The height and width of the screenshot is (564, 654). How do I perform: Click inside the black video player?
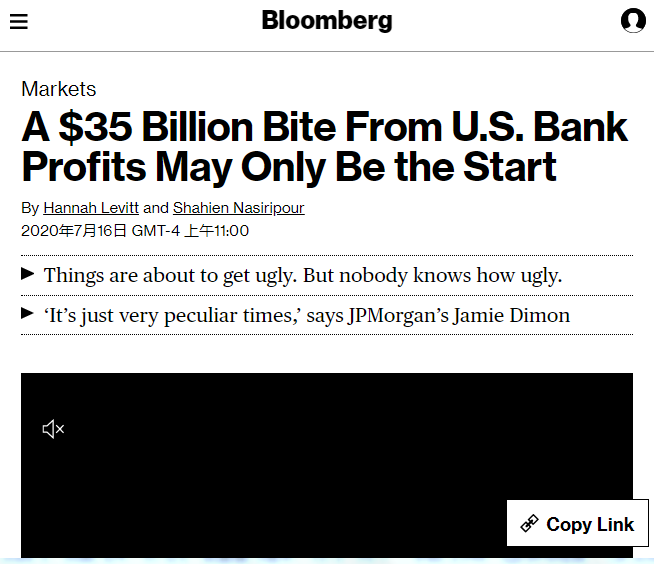300,460
